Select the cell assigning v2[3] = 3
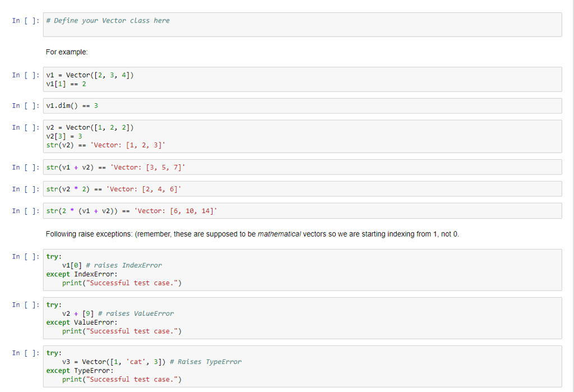Image resolution: width=574 pixels, height=392 pixels. pyautogui.click(x=168, y=136)
